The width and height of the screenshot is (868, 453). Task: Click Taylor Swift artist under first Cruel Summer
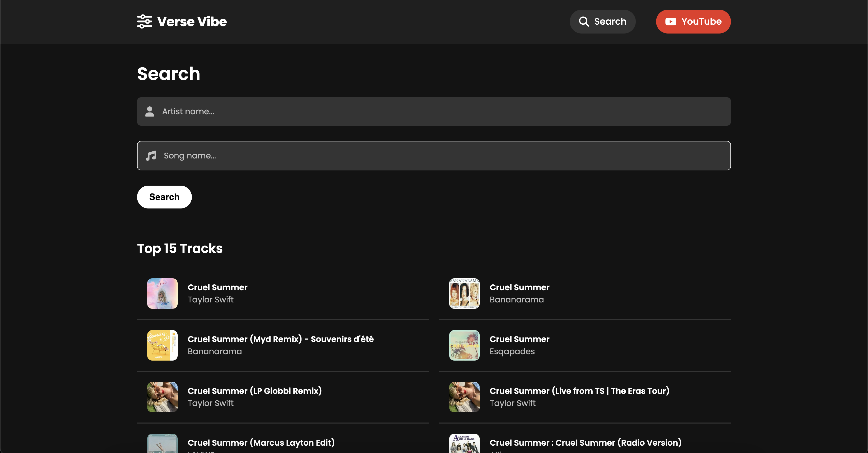click(211, 300)
